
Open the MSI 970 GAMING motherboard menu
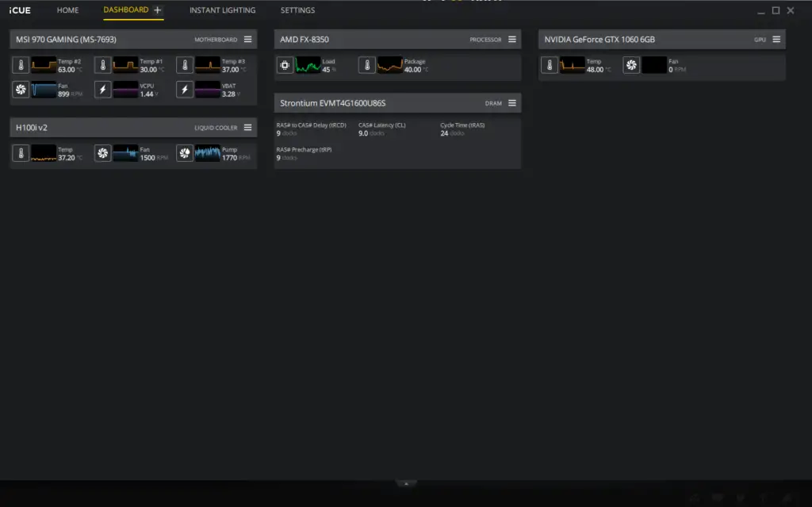[248, 40]
